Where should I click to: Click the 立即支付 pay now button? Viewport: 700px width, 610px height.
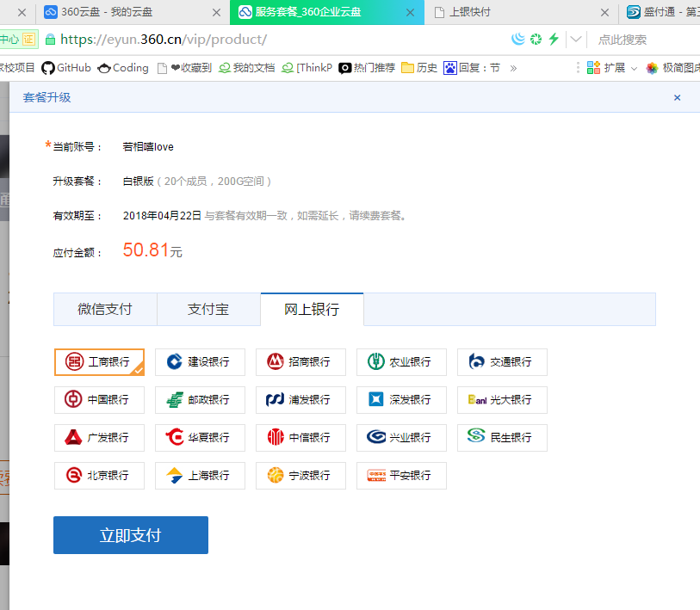tap(131, 535)
